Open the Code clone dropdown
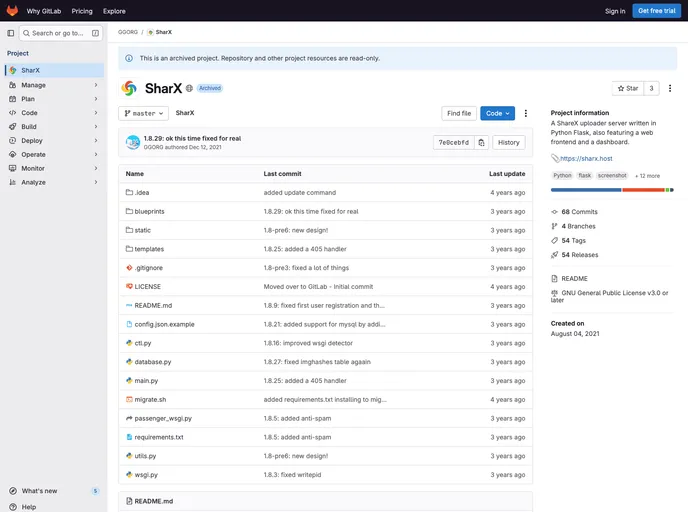 pyautogui.click(x=497, y=113)
